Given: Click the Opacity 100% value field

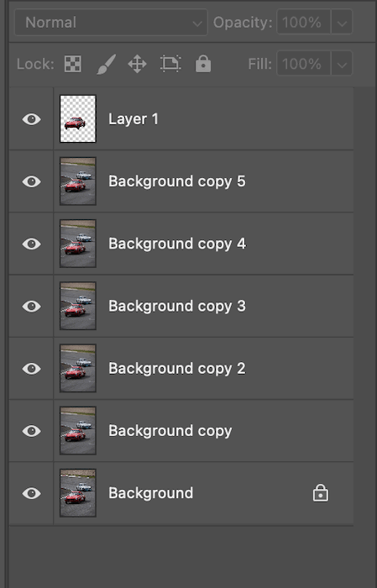Looking at the screenshot, I should pyautogui.click(x=304, y=23).
